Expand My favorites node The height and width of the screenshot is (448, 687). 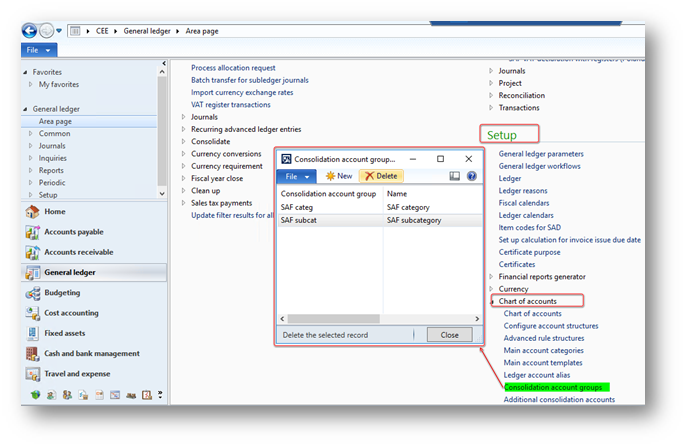(x=30, y=84)
